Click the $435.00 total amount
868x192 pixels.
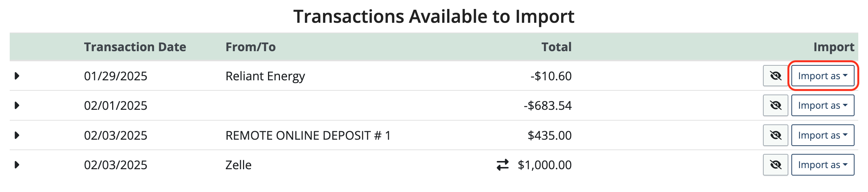tap(550, 135)
